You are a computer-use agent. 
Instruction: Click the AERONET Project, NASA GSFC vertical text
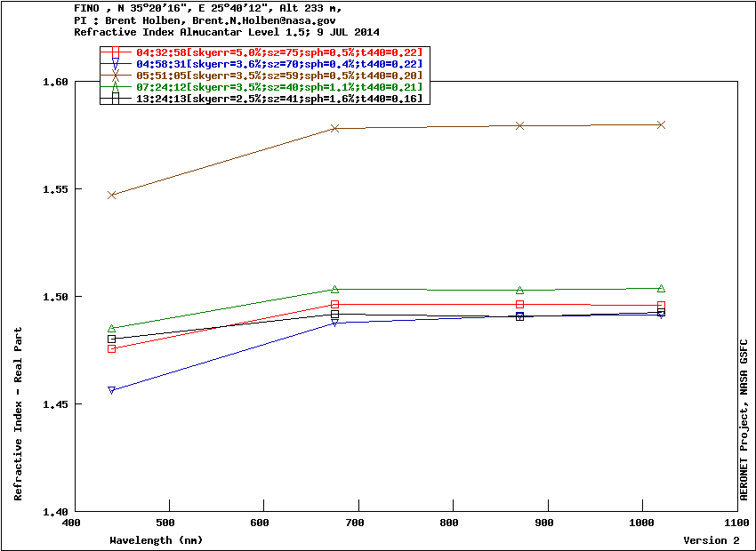[744, 419]
